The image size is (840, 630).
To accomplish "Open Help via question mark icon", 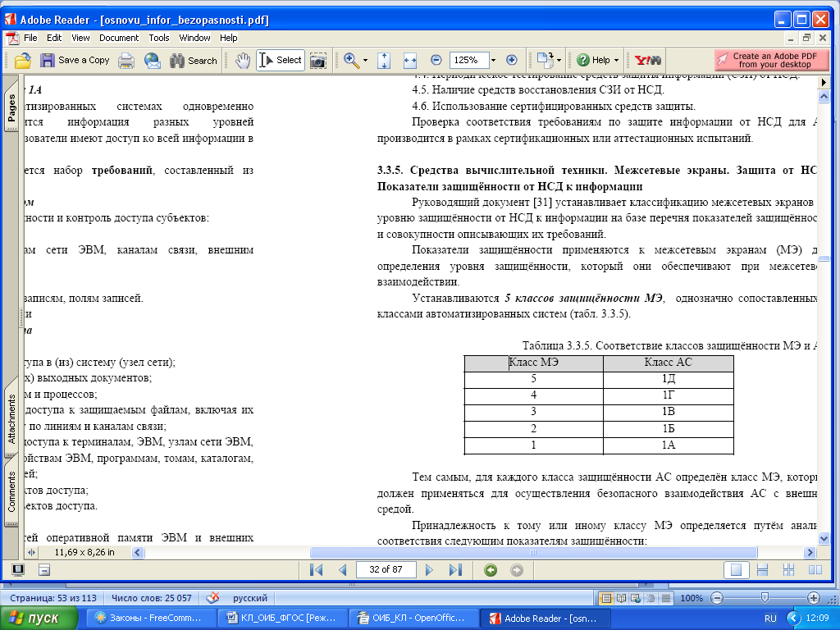I will [583, 60].
